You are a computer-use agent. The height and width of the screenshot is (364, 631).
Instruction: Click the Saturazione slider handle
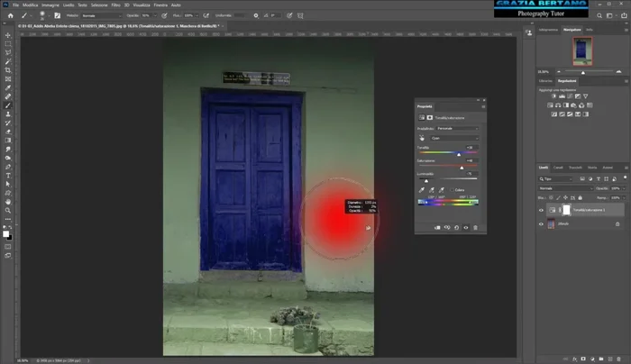coord(463,168)
